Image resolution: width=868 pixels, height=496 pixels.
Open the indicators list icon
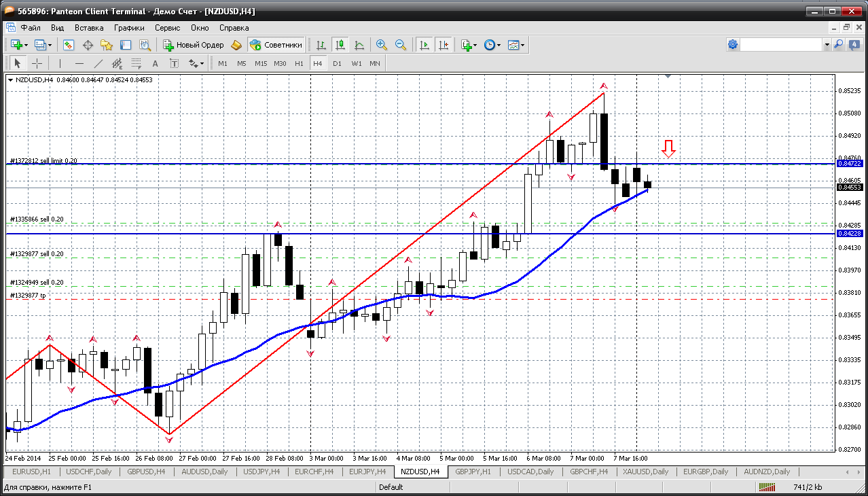tap(466, 45)
